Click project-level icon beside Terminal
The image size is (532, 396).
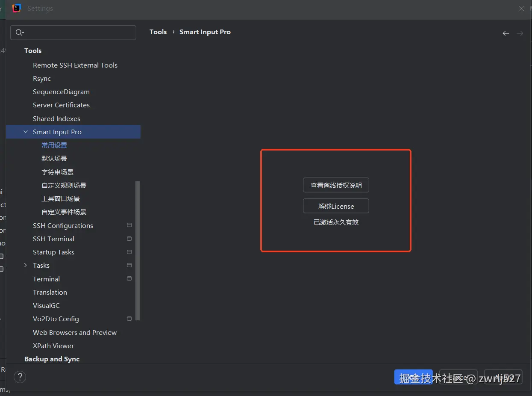[129, 278]
